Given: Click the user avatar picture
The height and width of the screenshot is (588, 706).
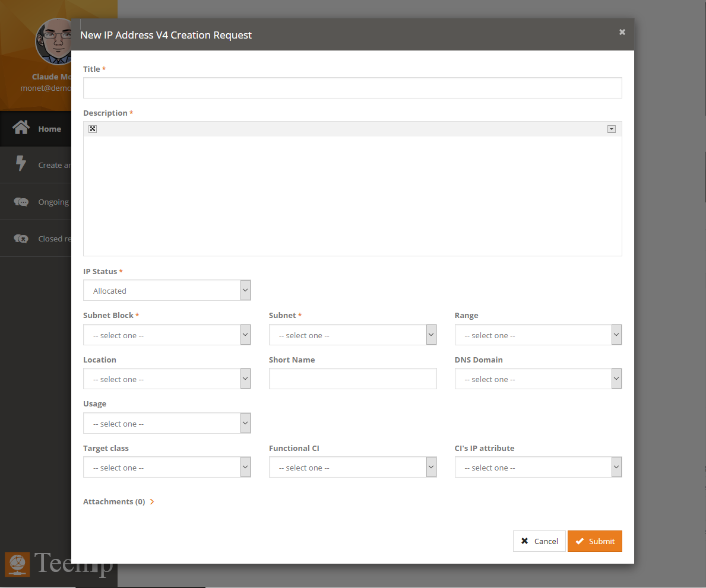Looking at the screenshot, I should pyautogui.click(x=57, y=42).
